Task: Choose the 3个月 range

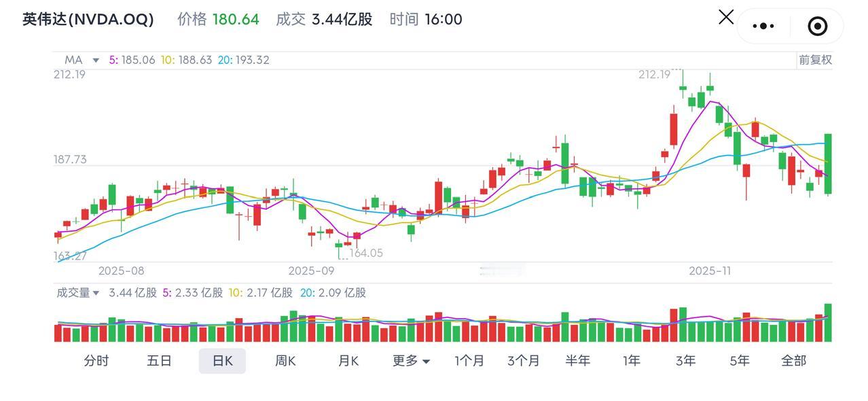Action: click(524, 361)
